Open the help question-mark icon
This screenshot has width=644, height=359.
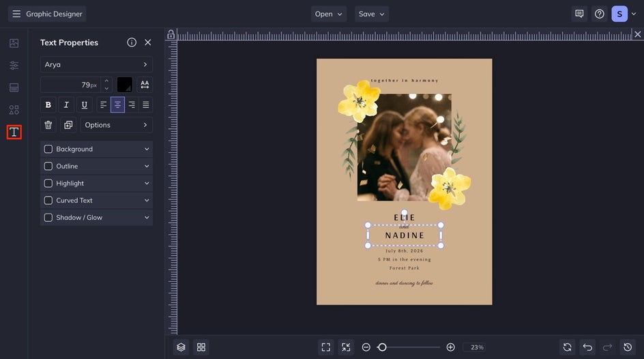[600, 14]
